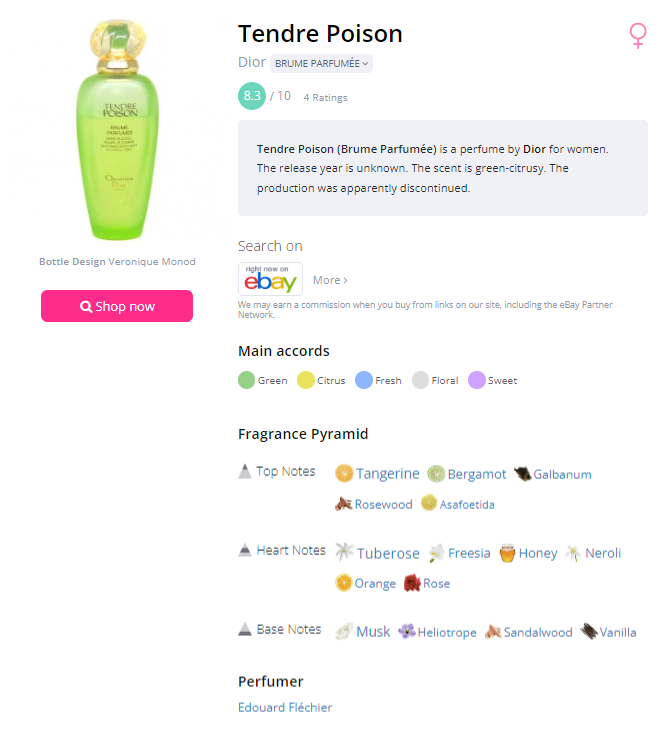
Task: Open the right now on eBay button
Action: [x=270, y=279]
